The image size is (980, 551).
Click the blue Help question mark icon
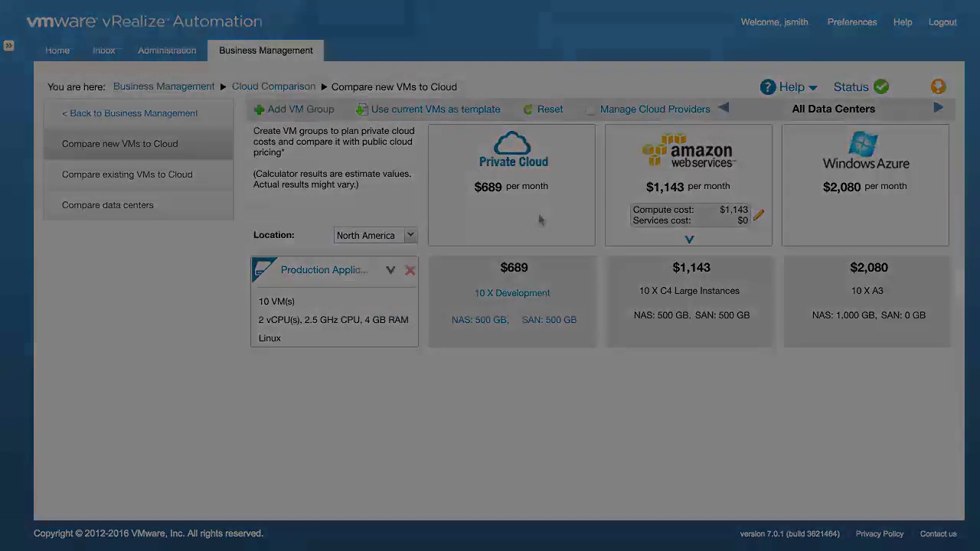click(x=767, y=87)
